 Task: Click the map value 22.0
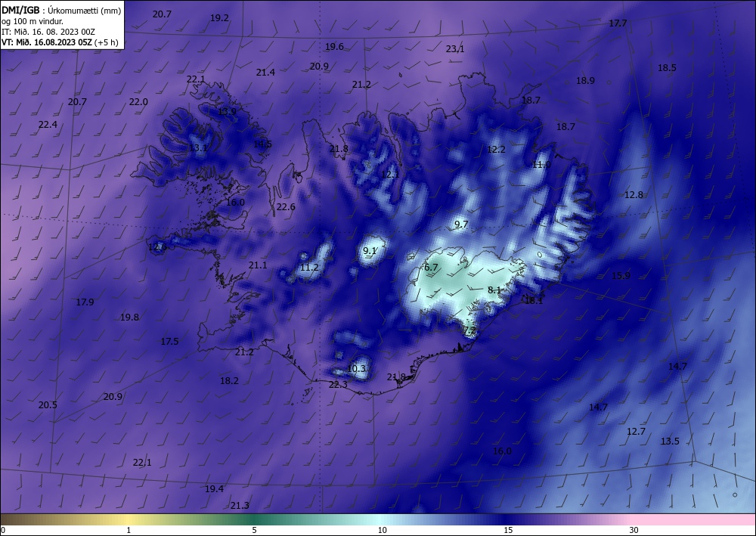pyautogui.click(x=138, y=102)
